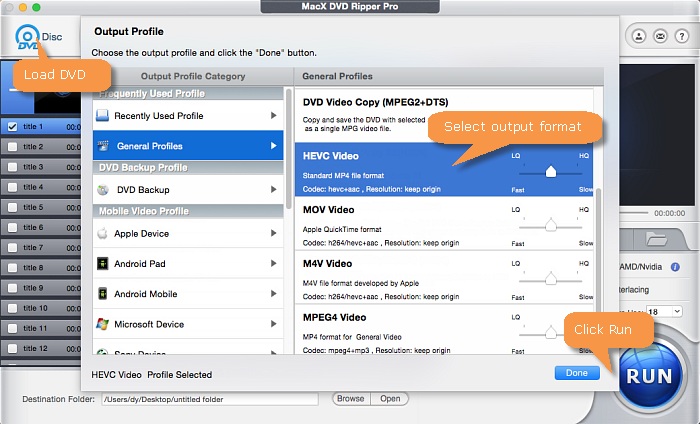Viewport: 700px width, 424px height.
Task: Click the General Profiles list scrollbar
Action: pyautogui.click(x=599, y=250)
